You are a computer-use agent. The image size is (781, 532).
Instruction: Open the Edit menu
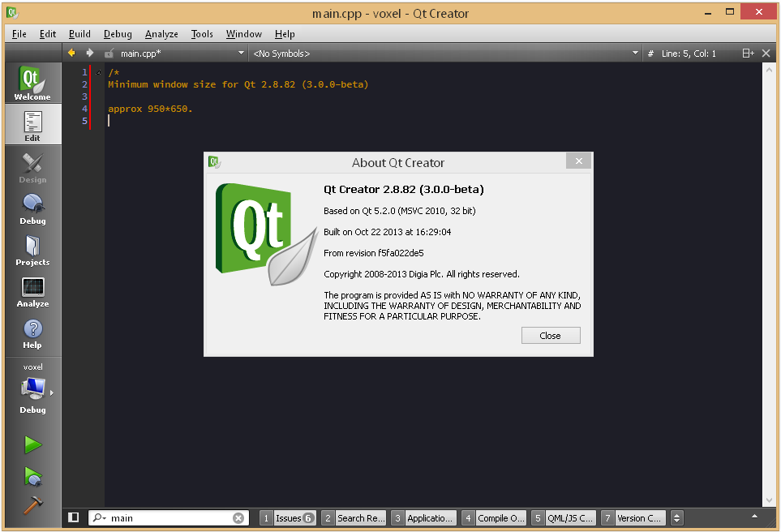[48, 34]
